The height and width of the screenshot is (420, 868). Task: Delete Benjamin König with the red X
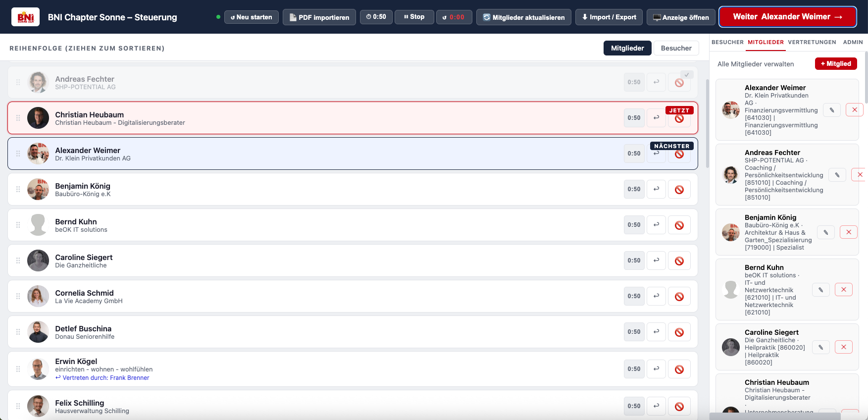[849, 232]
